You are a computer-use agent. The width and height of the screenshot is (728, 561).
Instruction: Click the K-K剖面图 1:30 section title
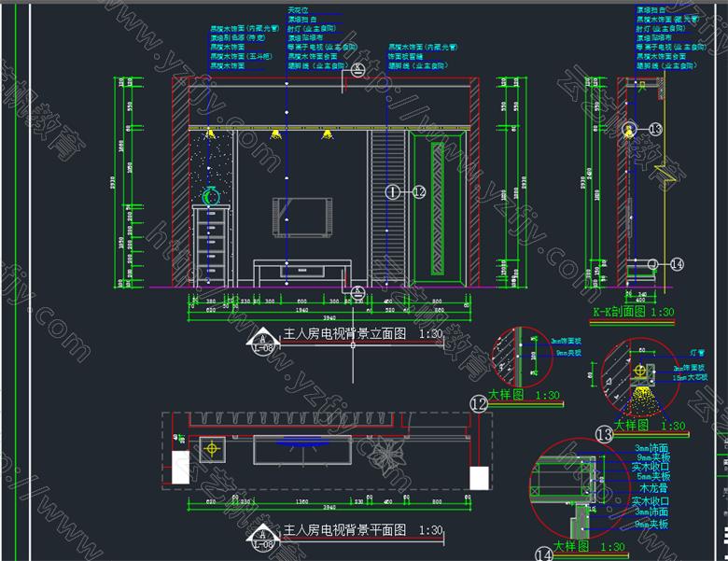[x=634, y=312]
